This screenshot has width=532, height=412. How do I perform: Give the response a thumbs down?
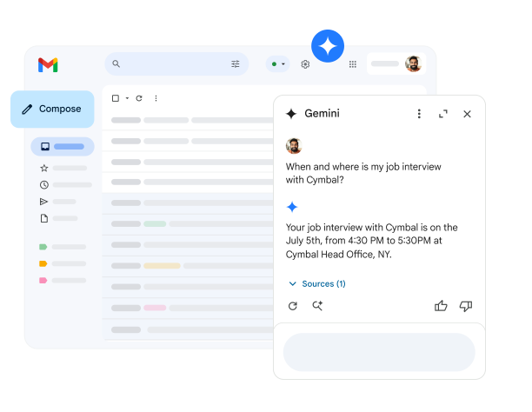pyautogui.click(x=466, y=306)
